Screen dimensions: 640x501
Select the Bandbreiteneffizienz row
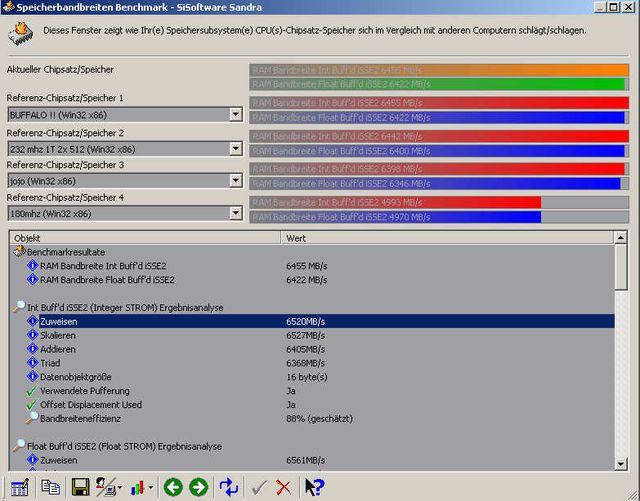(x=312, y=419)
